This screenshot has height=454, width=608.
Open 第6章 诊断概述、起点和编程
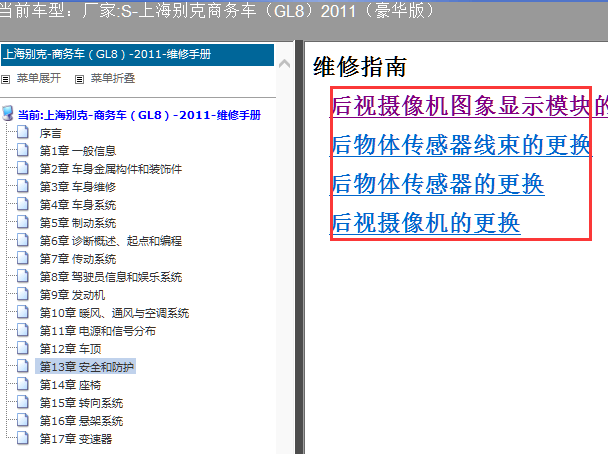[111, 241]
